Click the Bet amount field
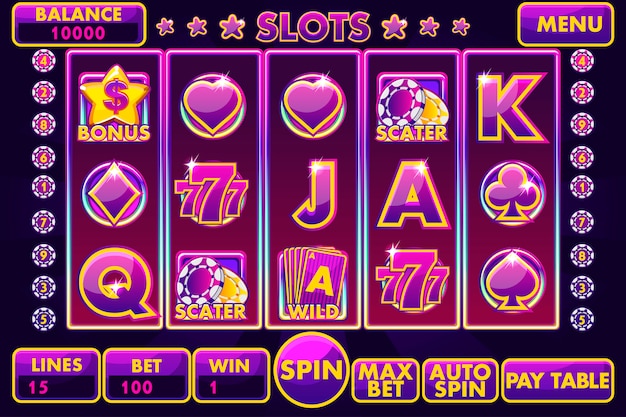The image size is (626, 417). point(147,375)
